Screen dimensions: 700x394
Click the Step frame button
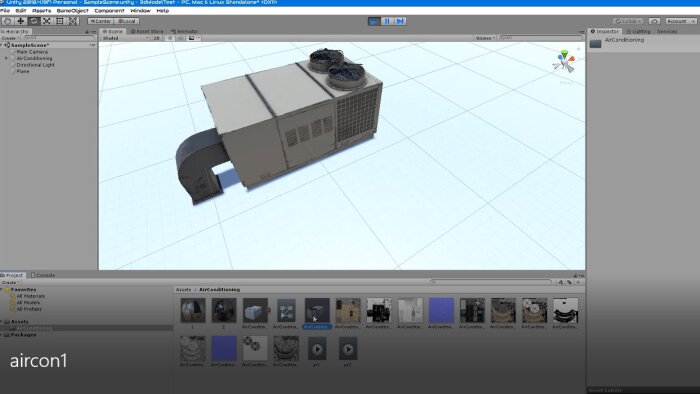coord(400,21)
